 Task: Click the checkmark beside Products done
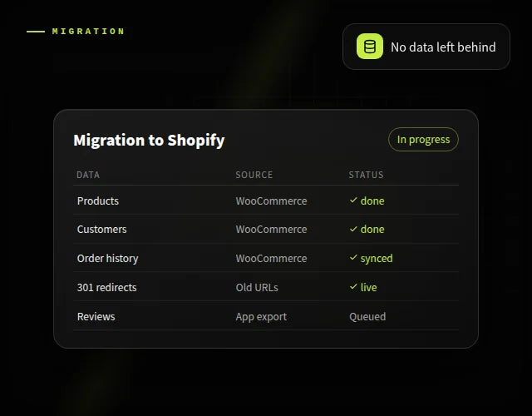pyautogui.click(x=353, y=200)
